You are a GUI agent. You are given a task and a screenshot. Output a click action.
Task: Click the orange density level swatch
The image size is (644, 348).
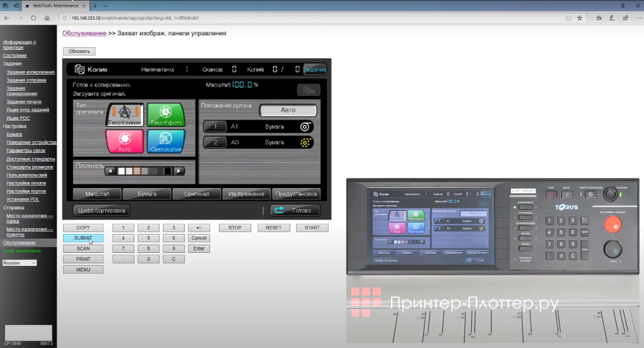coord(137,171)
